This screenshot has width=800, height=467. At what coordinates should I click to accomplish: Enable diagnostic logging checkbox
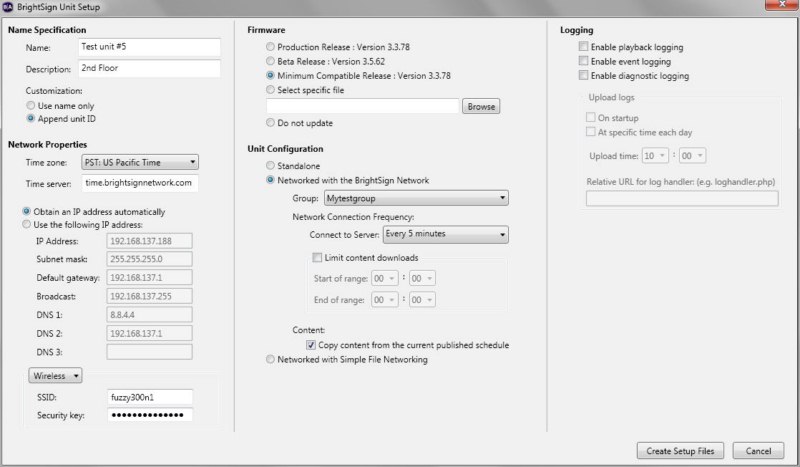pyautogui.click(x=584, y=75)
